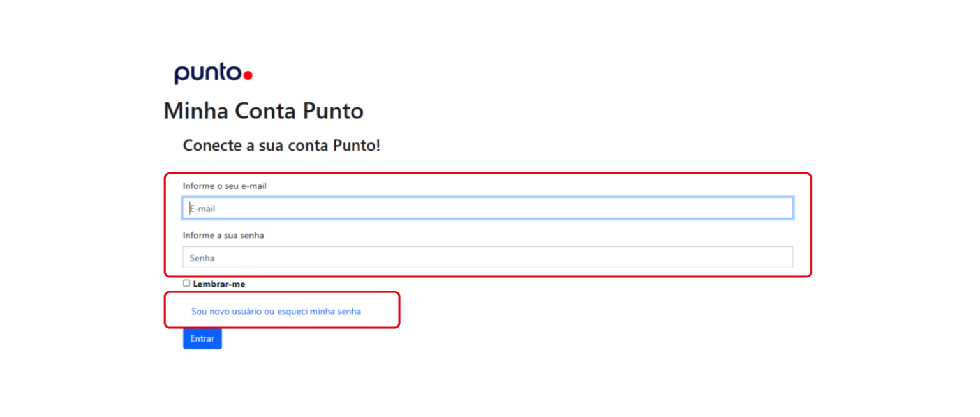Open 'Sou novo usuário ou esqueci minha senha' link
980x417 pixels.
coord(276,312)
